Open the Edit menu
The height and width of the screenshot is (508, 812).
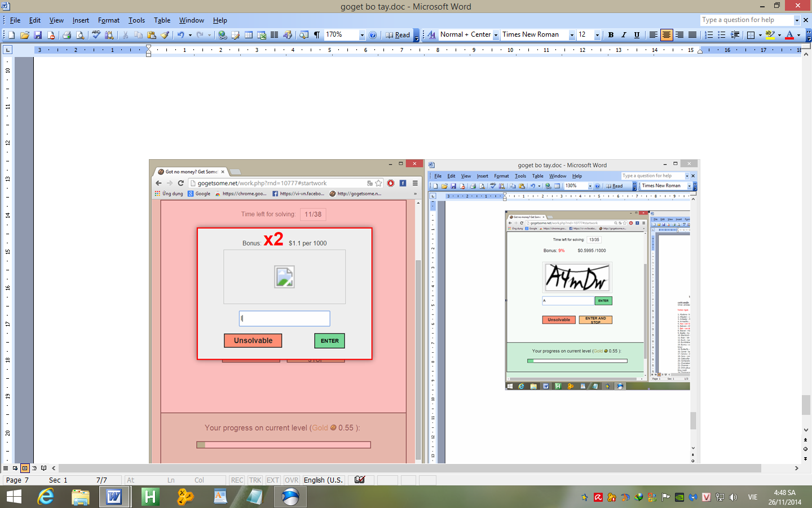pos(35,20)
